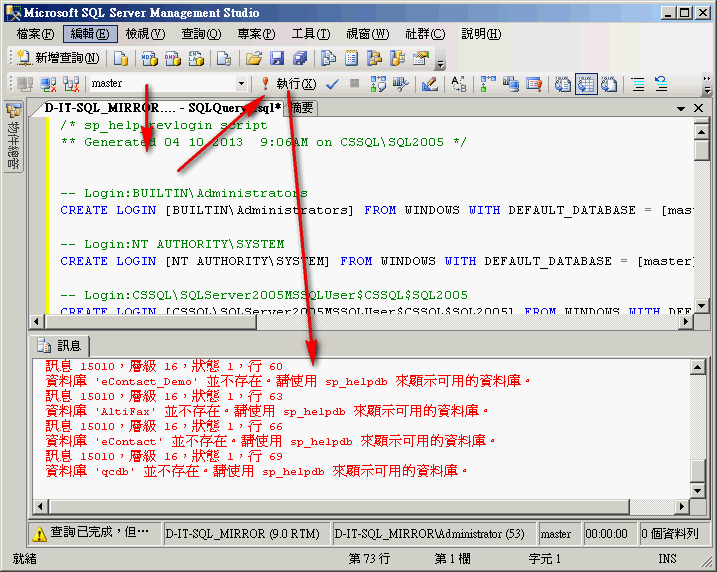Open the View (檢視) menu

click(145, 34)
